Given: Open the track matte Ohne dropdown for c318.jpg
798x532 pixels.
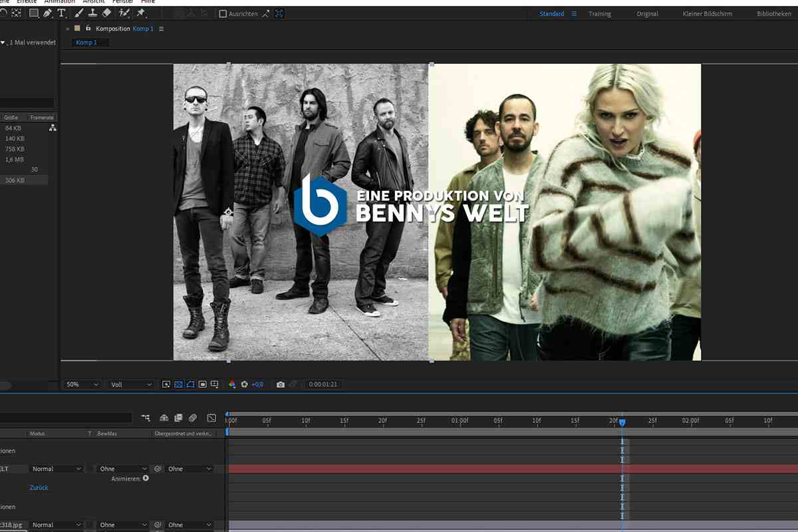Looking at the screenshot, I should tap(124, 525).
